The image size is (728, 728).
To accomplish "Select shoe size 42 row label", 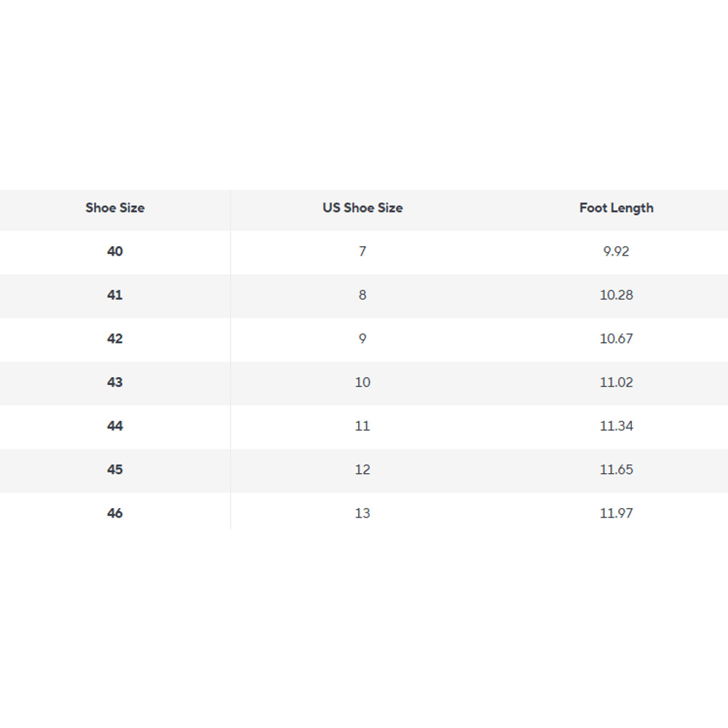I will [115, 339].
